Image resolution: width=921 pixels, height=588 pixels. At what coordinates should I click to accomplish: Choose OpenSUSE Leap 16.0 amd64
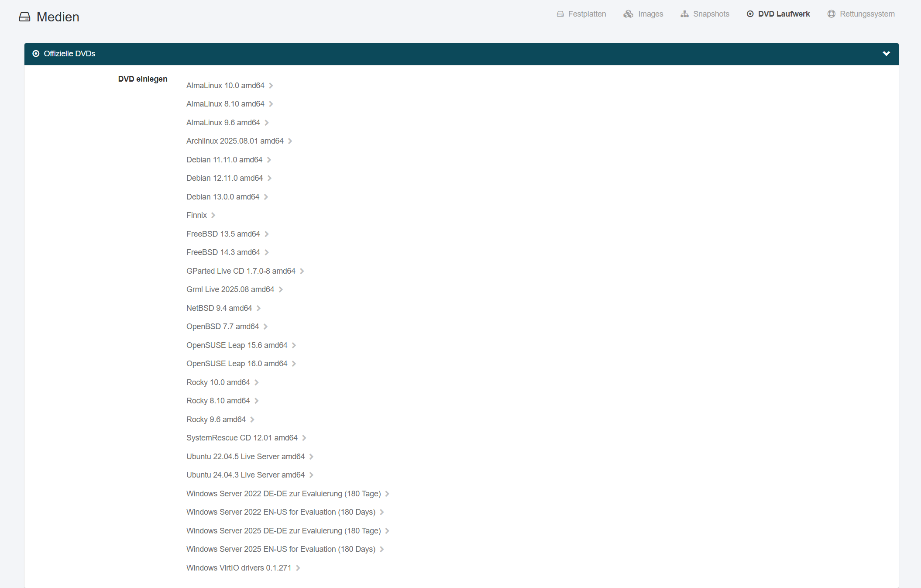(241, 364)
